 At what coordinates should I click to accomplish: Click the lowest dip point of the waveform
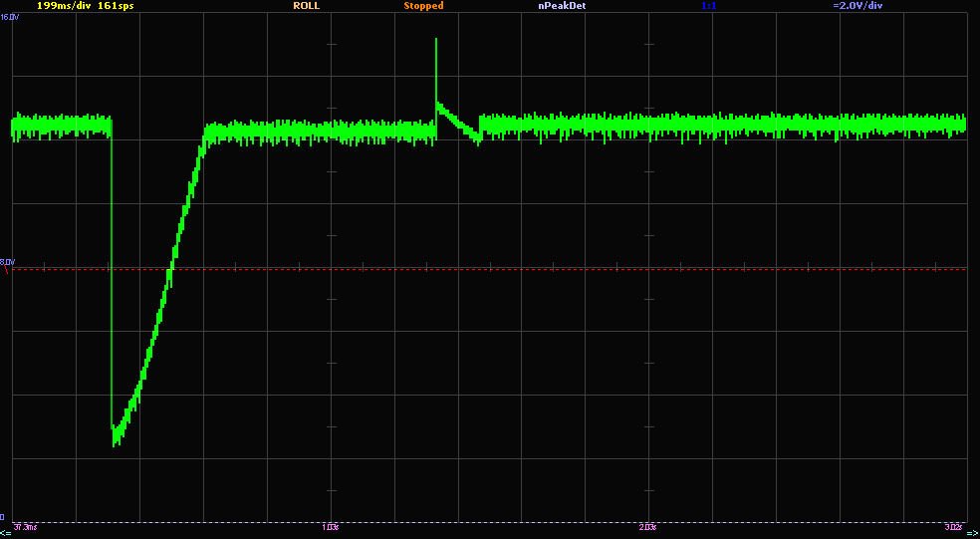[x=114, y=443]
